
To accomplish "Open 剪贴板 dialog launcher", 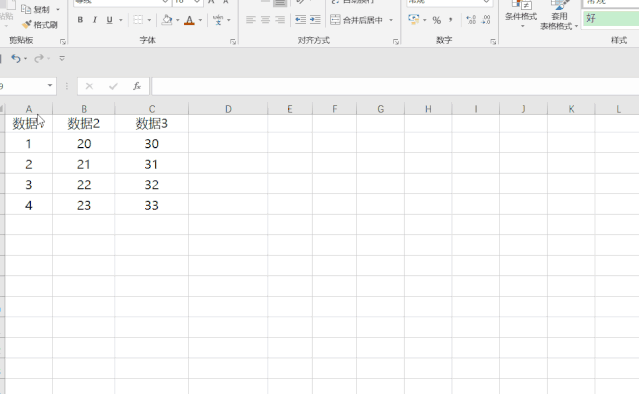I will click(x=63, y=42).
